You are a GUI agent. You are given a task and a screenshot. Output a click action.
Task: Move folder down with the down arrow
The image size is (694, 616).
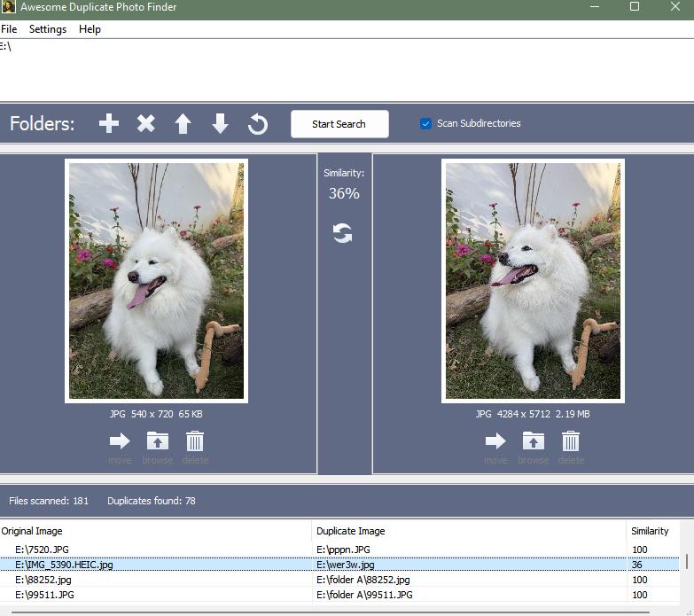220,123
